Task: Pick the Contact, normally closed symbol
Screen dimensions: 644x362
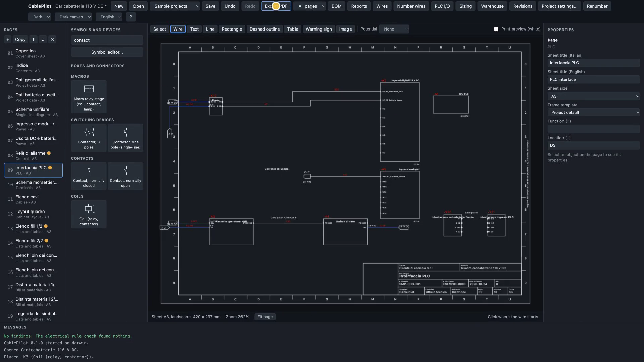Action: pos(89,176)
